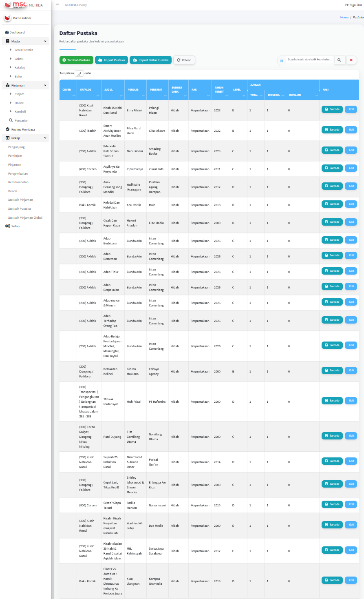Viewport: 364px width, 599px height.
Task: Click the MSC MUHIDA logo
Action: click(x=24, y=5)
